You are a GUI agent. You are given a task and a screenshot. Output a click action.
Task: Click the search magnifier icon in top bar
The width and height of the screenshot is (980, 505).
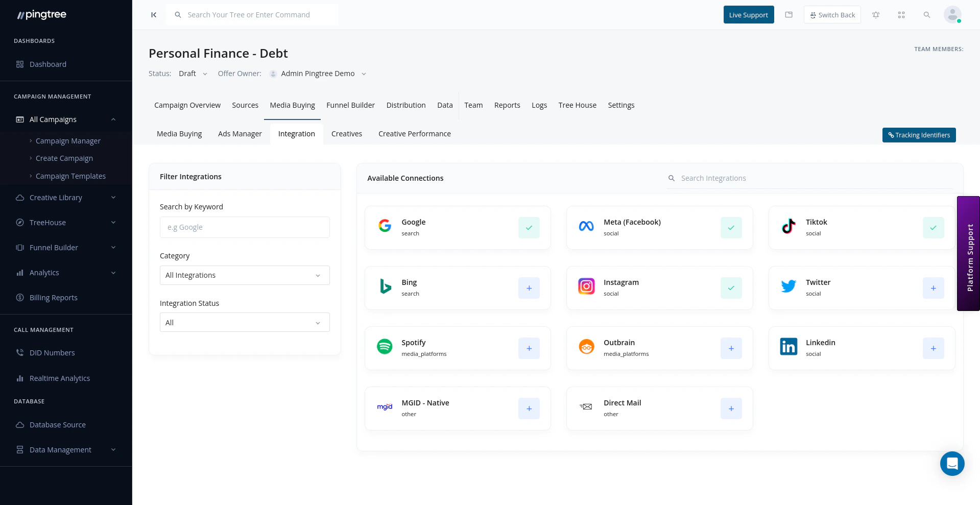[x=927, y=15]
